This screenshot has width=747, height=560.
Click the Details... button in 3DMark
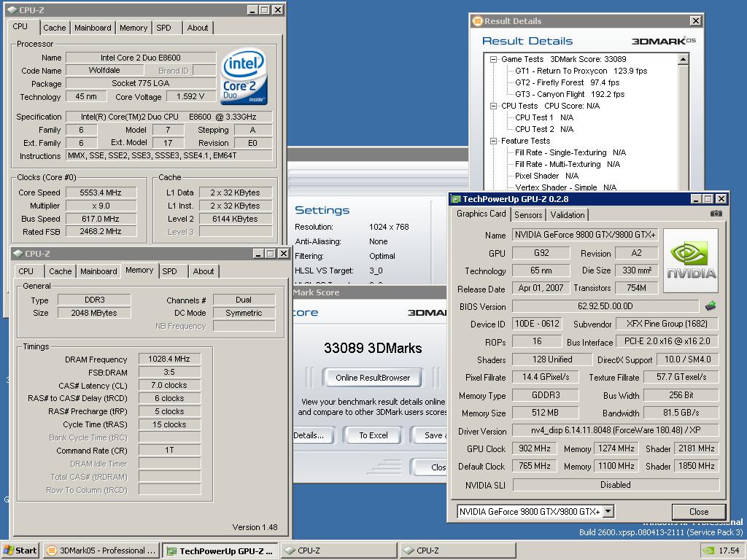tap(314, 435)
